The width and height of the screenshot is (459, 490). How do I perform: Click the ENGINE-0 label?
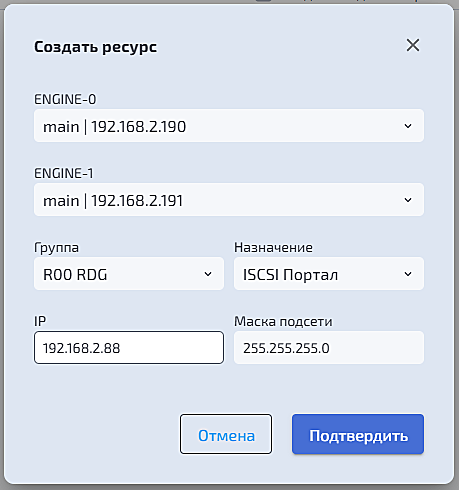(65, 99)
